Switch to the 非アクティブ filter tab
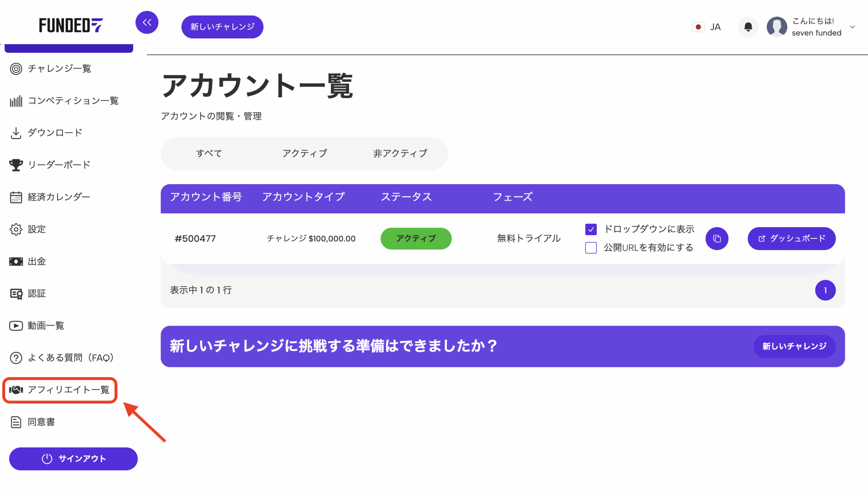This screenshot has height=491, width=868. 400,154
